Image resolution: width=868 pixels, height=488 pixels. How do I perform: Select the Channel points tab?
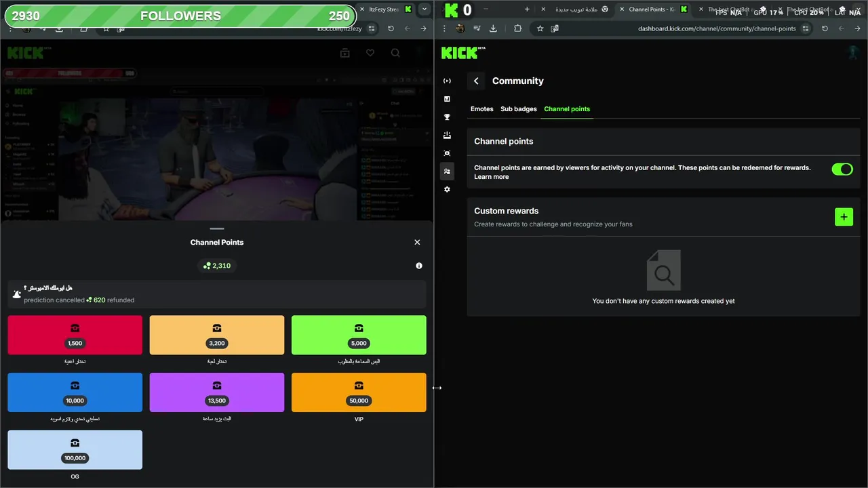pos(567,109)
